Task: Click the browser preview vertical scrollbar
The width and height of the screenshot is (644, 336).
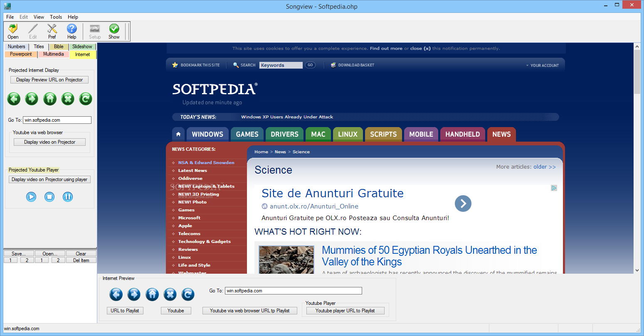Action: pos(637,158)
